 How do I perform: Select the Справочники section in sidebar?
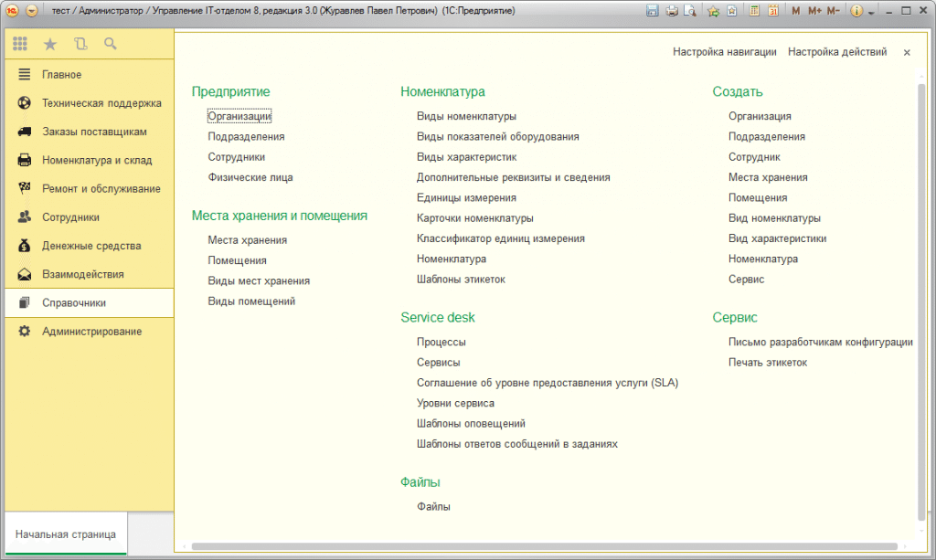point(90,303)
